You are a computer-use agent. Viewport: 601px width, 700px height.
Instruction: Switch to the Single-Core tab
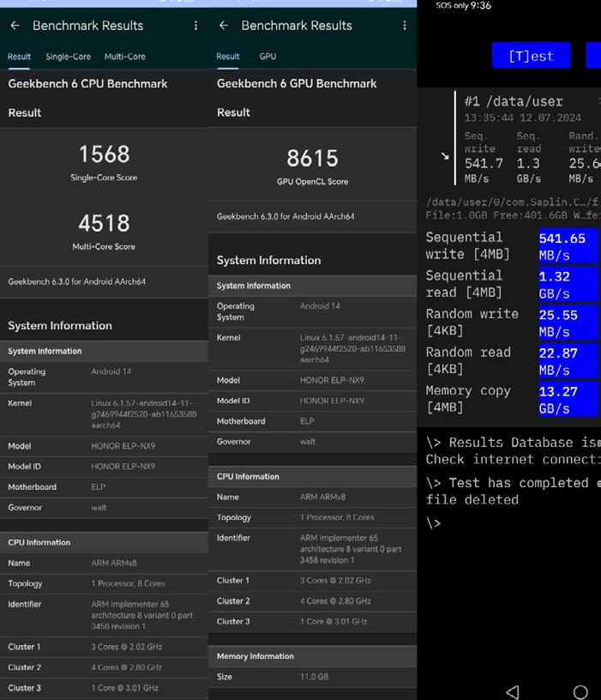(69, 57)
